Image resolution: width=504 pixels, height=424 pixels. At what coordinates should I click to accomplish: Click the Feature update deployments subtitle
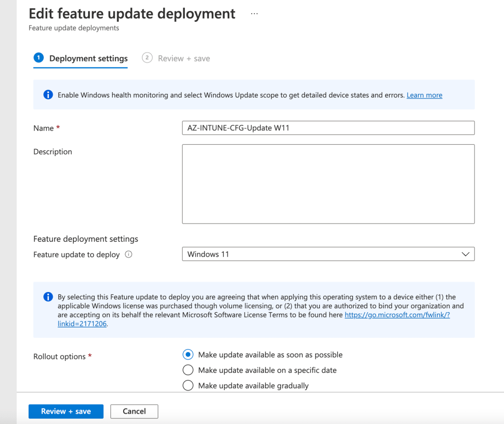coord(74,28)
